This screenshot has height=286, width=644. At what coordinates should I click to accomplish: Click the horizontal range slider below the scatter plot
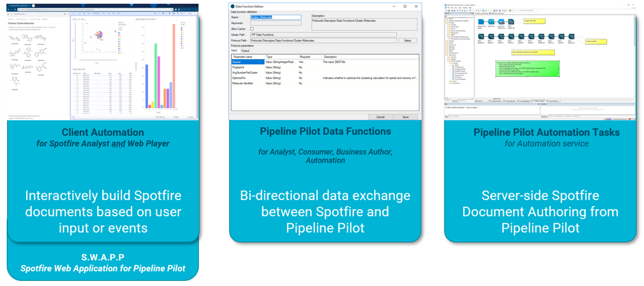pyautogui.click(x=98, y=60)
